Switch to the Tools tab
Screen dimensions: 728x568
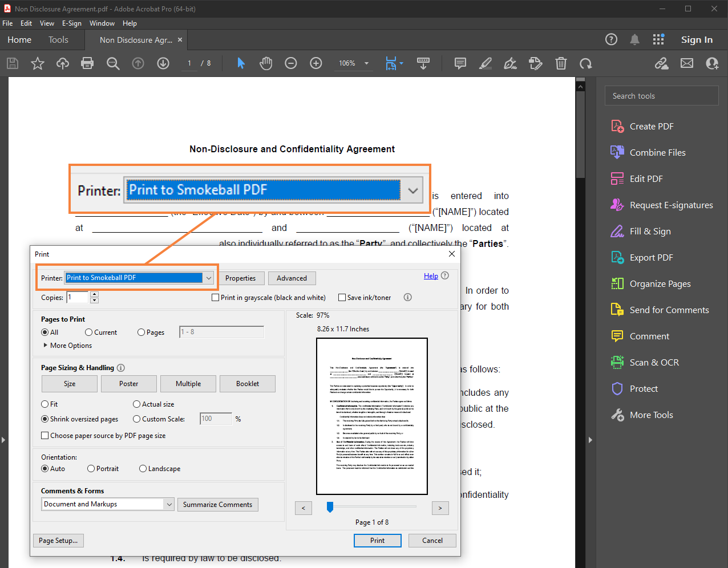tap(58, 40)
